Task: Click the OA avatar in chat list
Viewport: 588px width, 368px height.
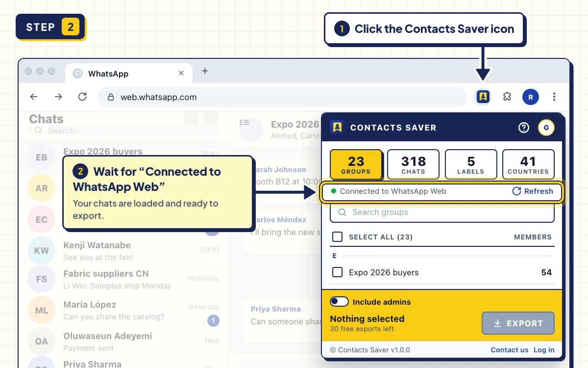Action: coord(41,341)
